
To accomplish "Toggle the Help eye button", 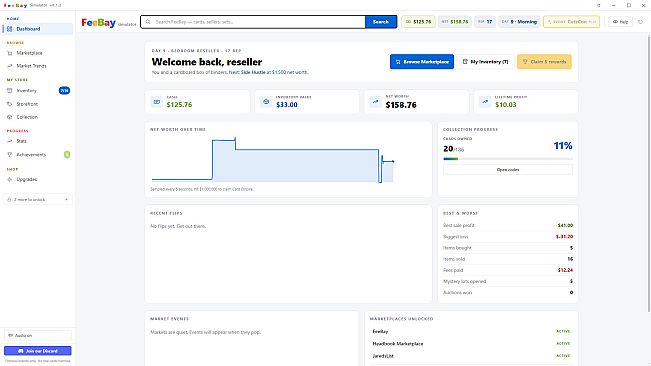I will [621, 22].
